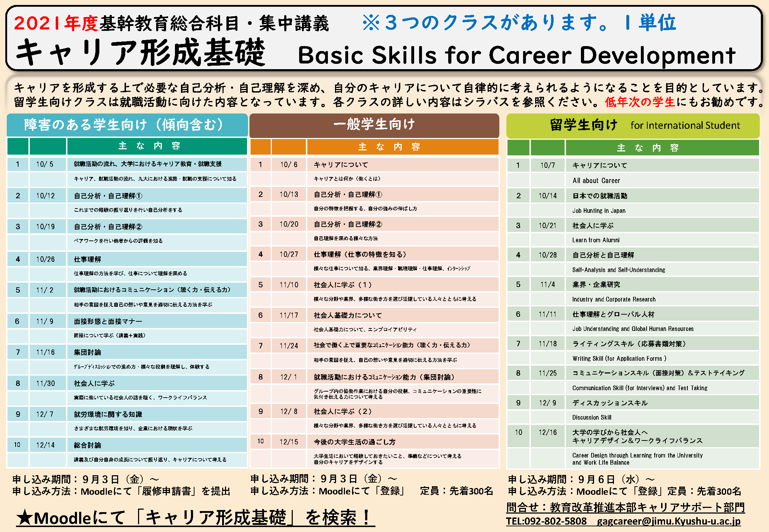Click the 集団討論 session on 11/16
Image resolution: width=769 pixels, height=532 pixels.
[x=87, y=352]
